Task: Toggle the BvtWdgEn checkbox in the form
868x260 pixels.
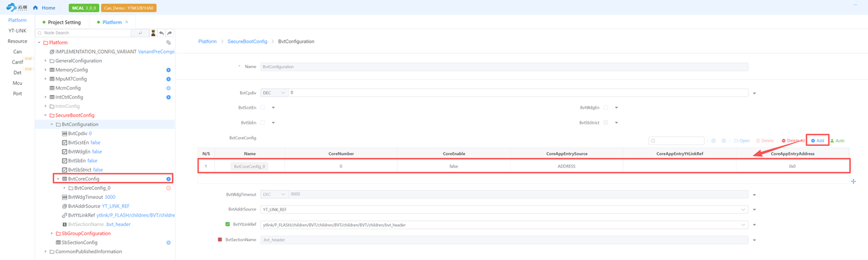Action: 606,107
